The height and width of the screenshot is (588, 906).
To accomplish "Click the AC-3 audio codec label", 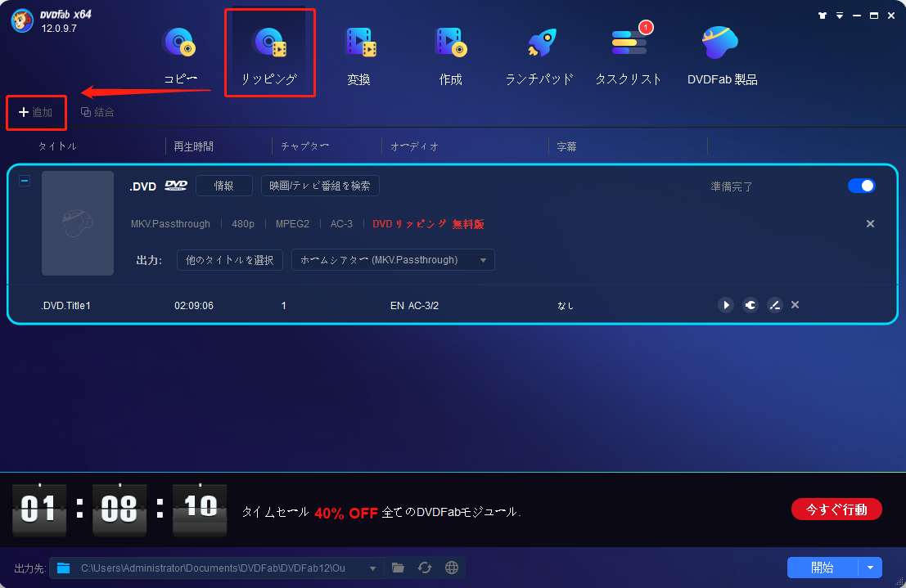I will click(341, 224).
